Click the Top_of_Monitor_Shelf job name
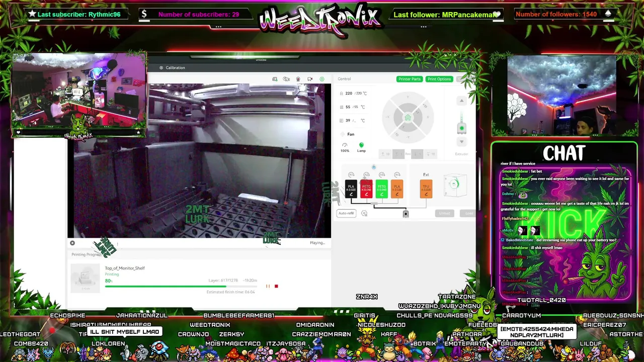 click(125, 268)
